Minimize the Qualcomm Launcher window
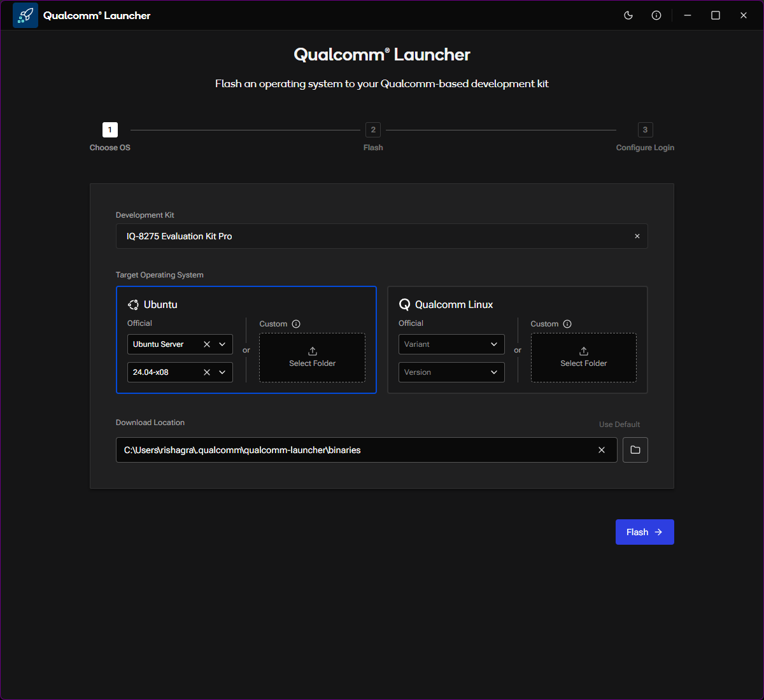The width and height of the screenshot is (764, 700). click(688, 15)
